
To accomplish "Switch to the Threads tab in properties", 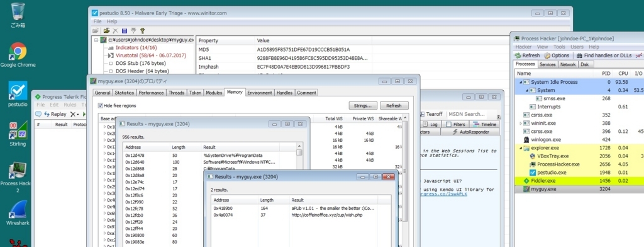I will coord(176,93).
